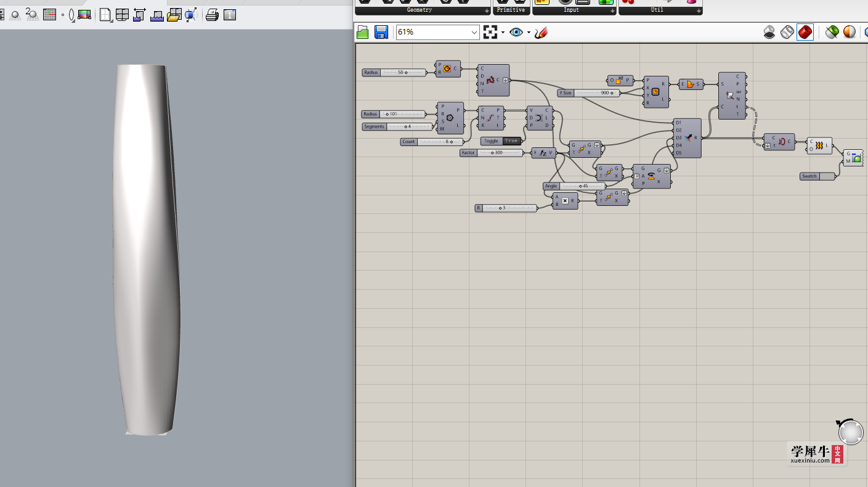The height and width of the screenshot is (487, 868).
Task: Click the zoom extents icon in canvas toolbar
Action: (x=490, y=33)
